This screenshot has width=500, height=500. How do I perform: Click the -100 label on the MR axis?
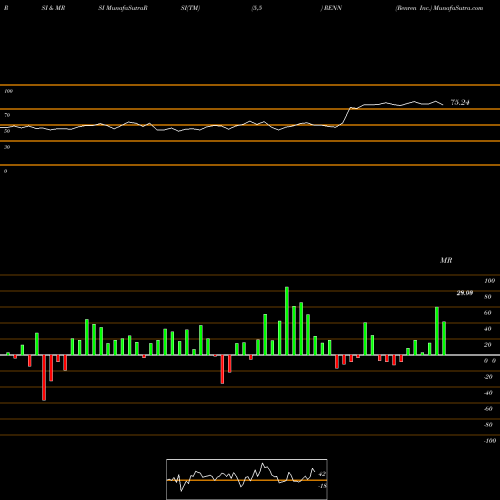[x=490, y=441]
